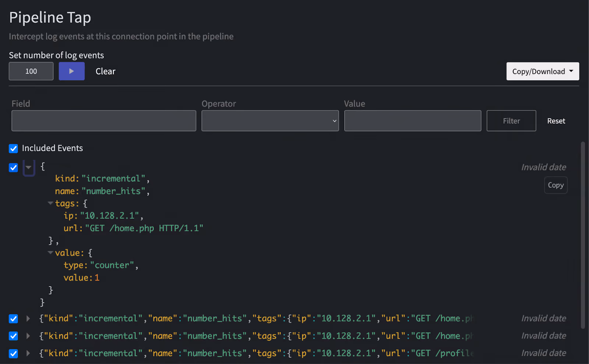Click the Filter button
The width and height of the screenshot is (589, 364).
pyautogui.click(x=511, y=121)
